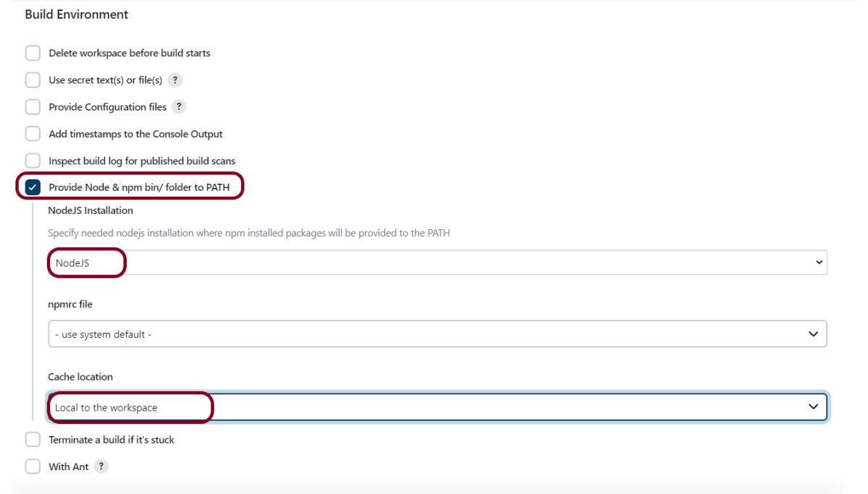868x494 pixels.
Task: Open the Cache location dropdown
Action: (437, 407)
